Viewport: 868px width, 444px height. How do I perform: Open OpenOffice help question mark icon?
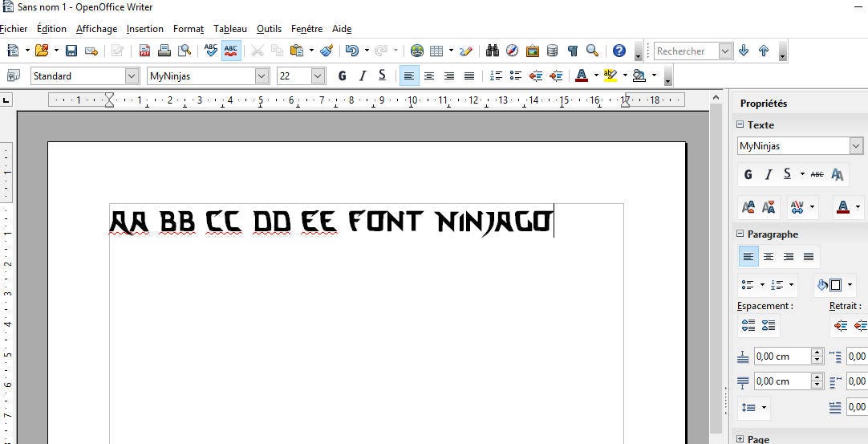619,51
